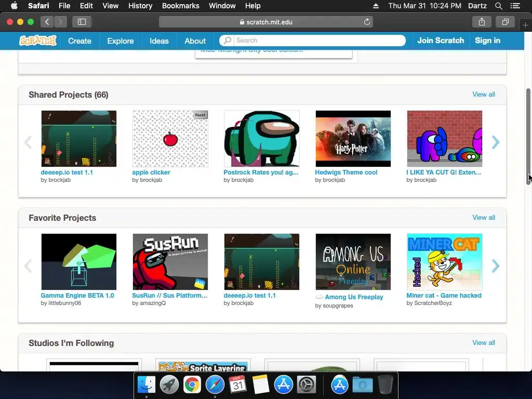
Task: Open Notification Center list icon
Action: click(515, 6)
